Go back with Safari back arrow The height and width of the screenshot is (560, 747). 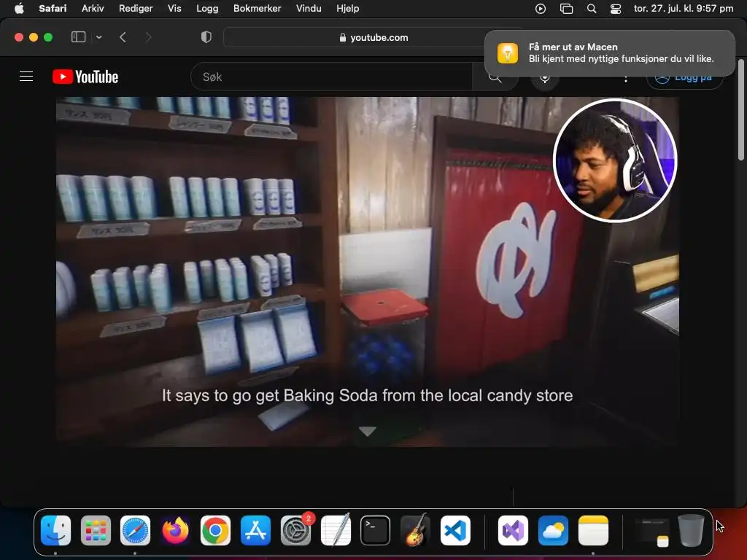pyautogui.click(x=123, y=37)
